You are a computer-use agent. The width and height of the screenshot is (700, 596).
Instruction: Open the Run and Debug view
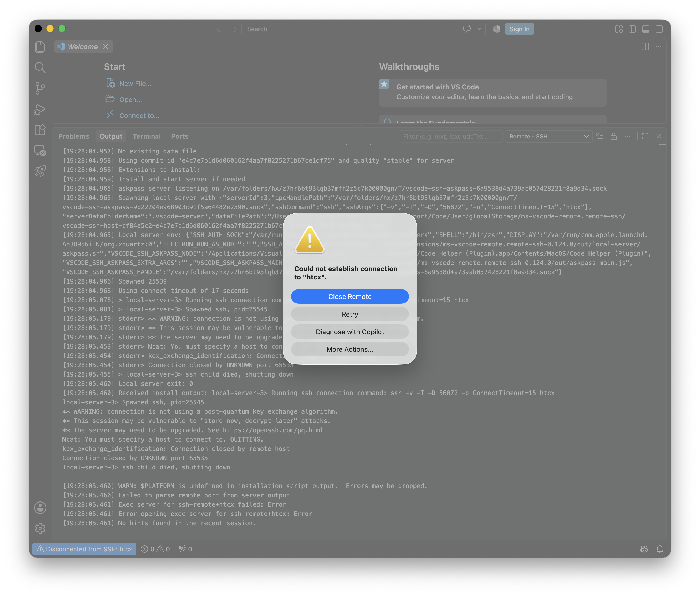[40, 109]
